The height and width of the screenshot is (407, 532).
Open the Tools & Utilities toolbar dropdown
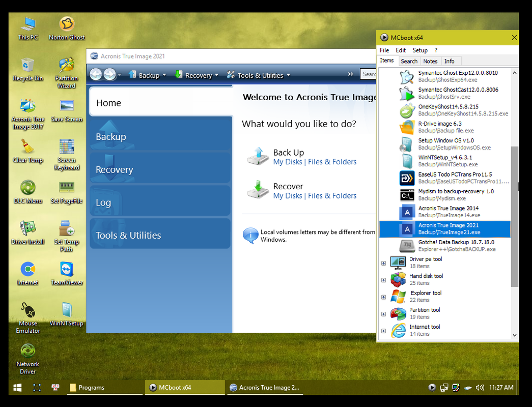[259, 75]
